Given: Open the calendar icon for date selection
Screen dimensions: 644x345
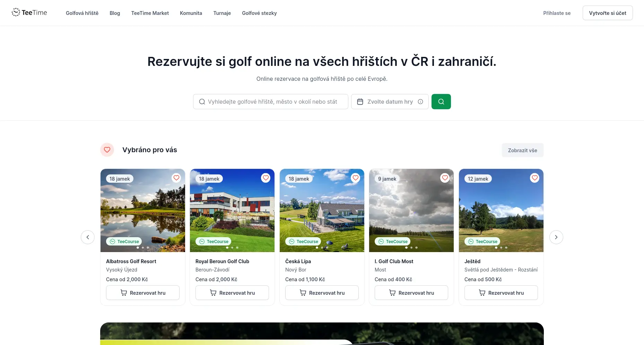Looking at the screenshot, I should 360,101.
